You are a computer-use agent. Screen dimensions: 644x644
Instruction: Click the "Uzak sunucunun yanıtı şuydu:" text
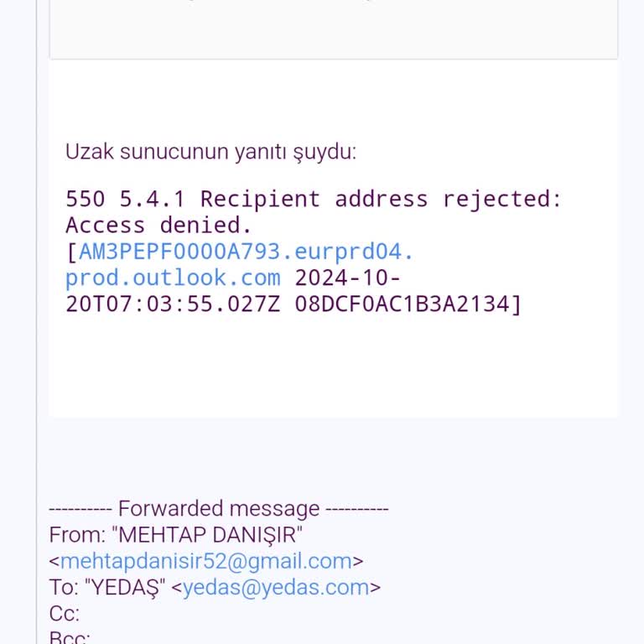coord(210,152)
